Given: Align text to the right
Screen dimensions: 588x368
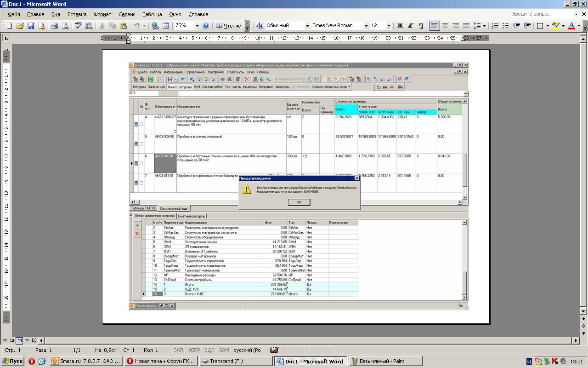Looking at the screenshot, I should click(456, 26).
